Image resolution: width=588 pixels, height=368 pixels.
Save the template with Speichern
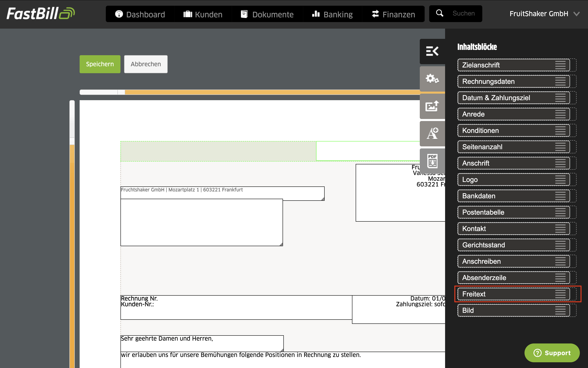click(x=100, y=64)
